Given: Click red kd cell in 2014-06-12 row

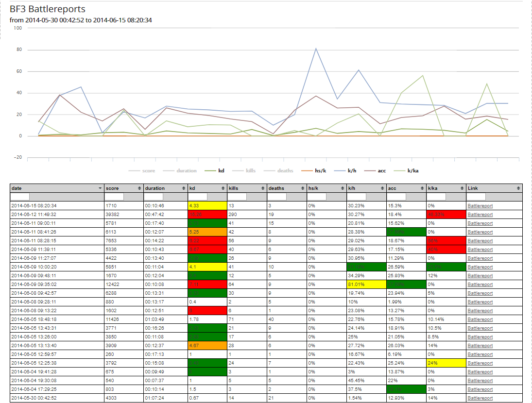Looking at the screenshot, I should pyautogui.click(x=207, y=215).
